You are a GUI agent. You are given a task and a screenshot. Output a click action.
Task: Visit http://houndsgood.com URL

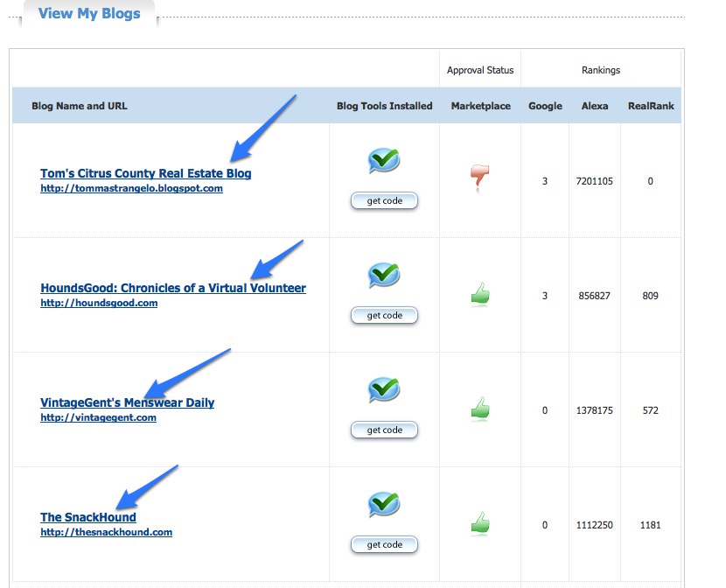(x=99, y=303)
